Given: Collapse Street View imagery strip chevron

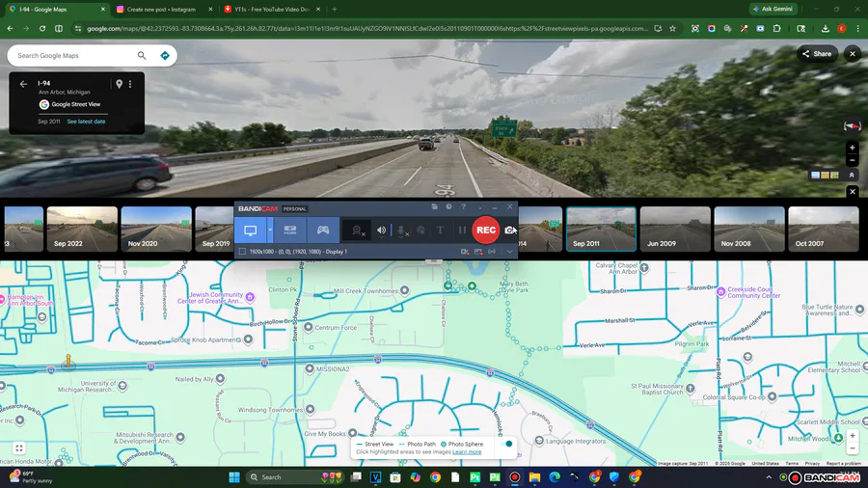Looking at the screenshot, I should (852, 175).
